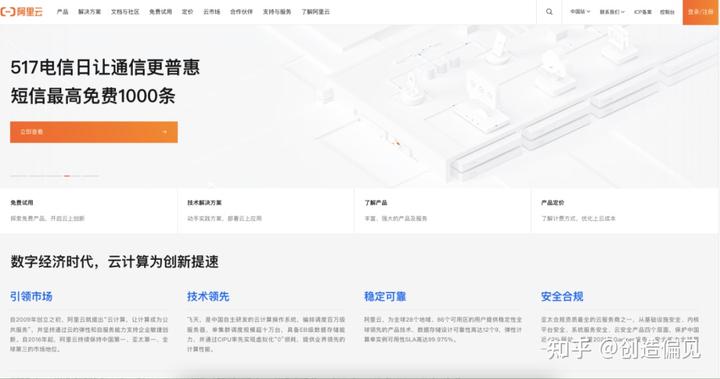Click the 技术领先 heading

(208, 297)
